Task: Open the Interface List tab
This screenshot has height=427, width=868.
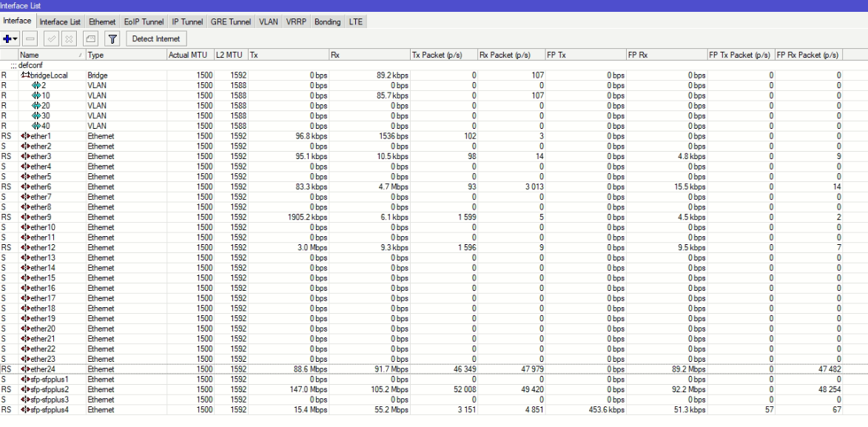Action: [x=61, y=21]
